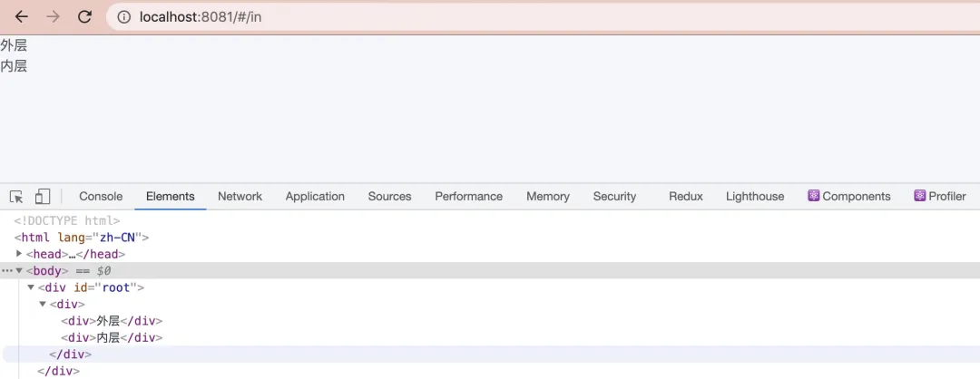
Task: Click the site info icon in address bar
Action: (123, 16)
